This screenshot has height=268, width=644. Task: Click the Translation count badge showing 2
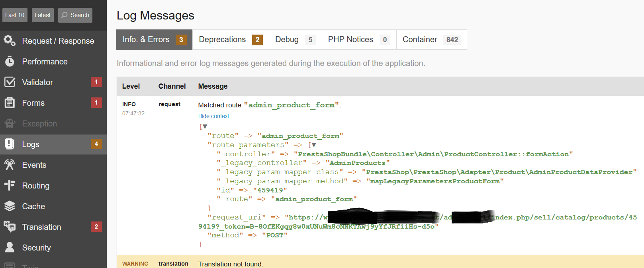[x=96, y=227]
